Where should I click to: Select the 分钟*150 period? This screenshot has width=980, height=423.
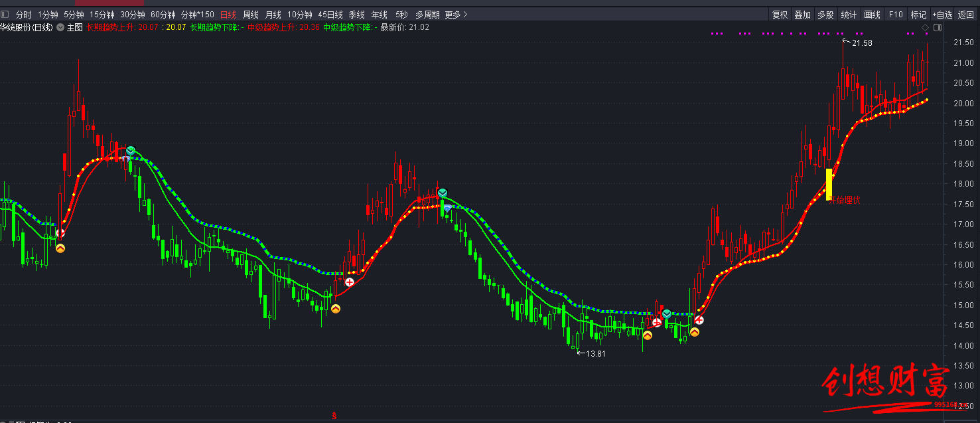click(x=198, y=15)
